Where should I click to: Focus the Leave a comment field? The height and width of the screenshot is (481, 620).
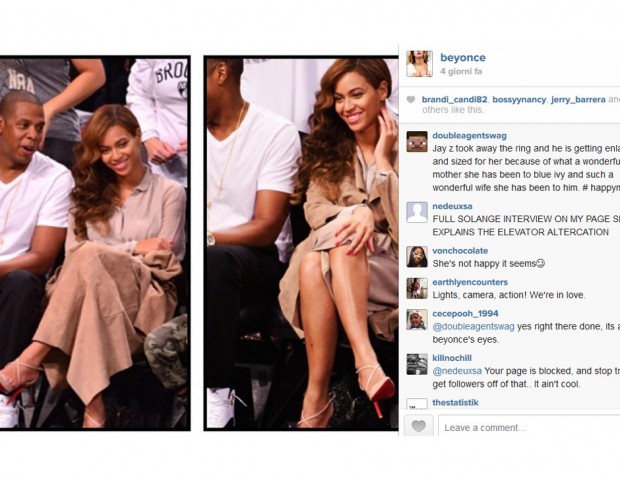[529, 427]
